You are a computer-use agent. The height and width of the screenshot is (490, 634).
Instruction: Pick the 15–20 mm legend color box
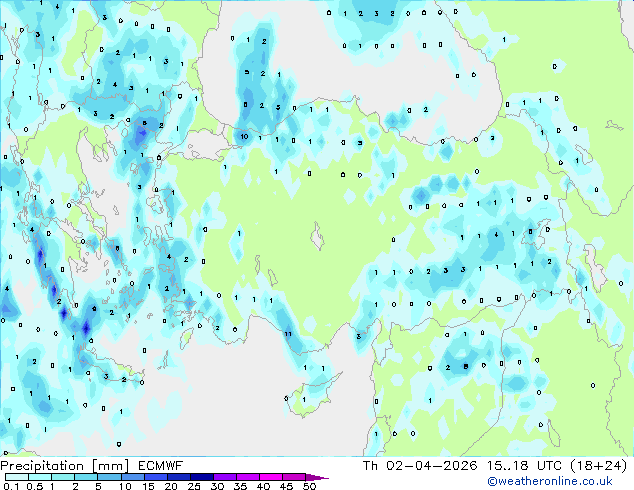click(x=156, y=477)
